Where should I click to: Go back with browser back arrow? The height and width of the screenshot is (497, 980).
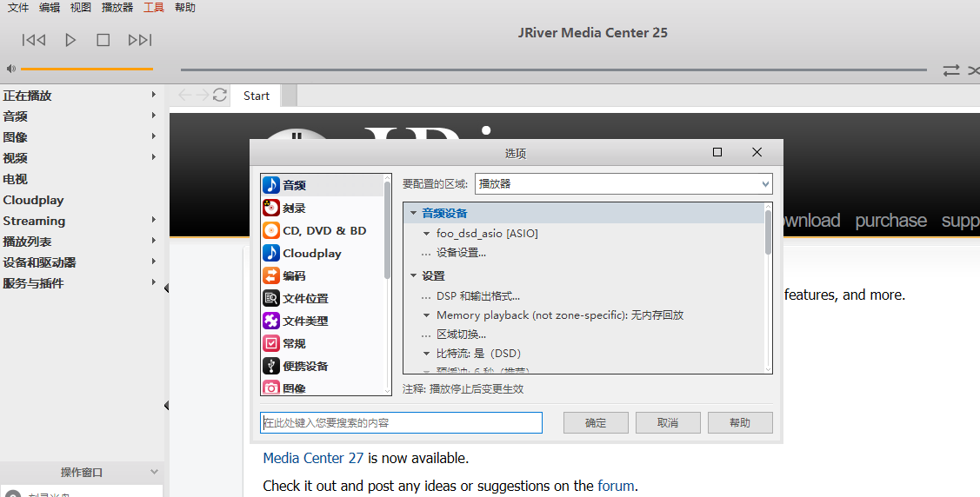[184, 95]
